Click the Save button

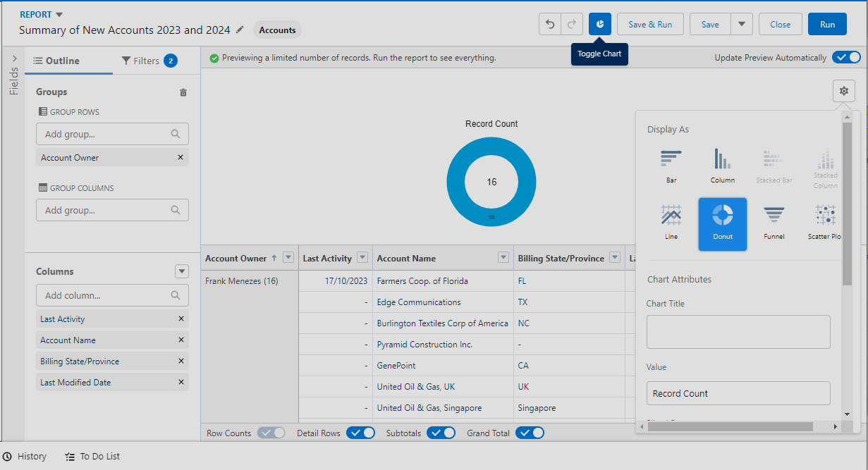(710, 24)
